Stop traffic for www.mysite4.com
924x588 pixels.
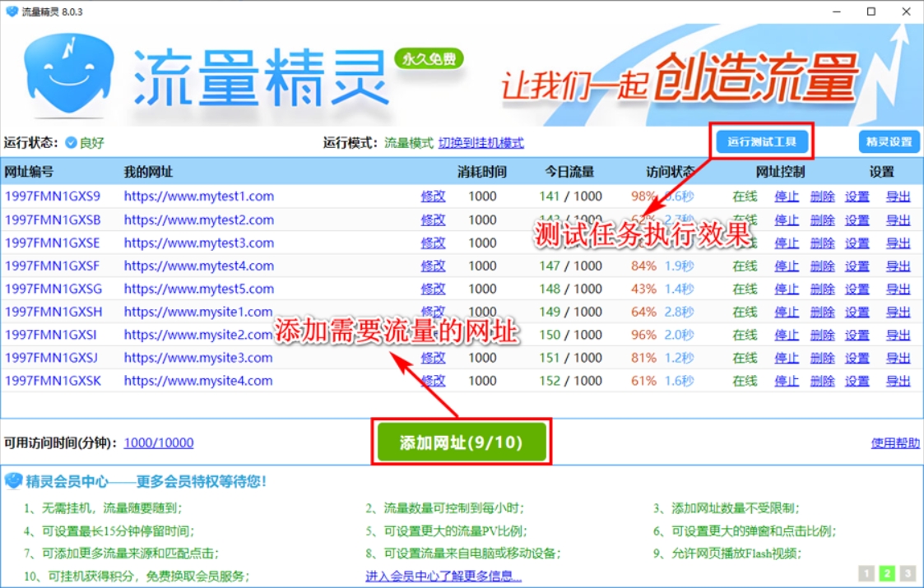click(x=787, y=381)
